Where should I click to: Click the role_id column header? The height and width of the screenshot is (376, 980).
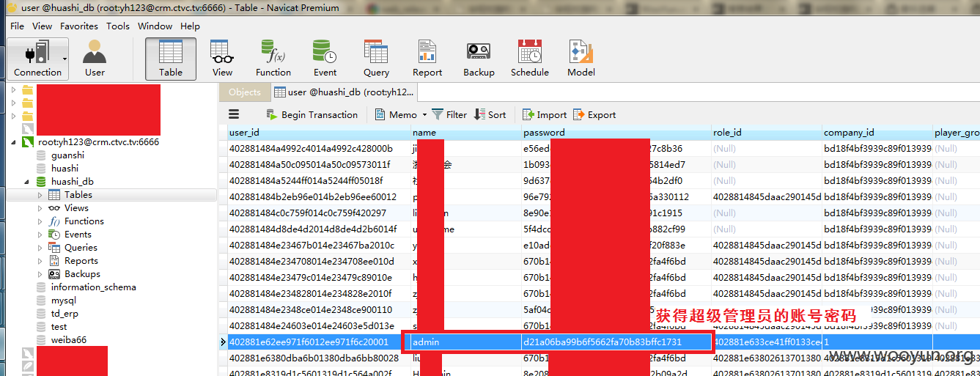click(x=767, y=133)
